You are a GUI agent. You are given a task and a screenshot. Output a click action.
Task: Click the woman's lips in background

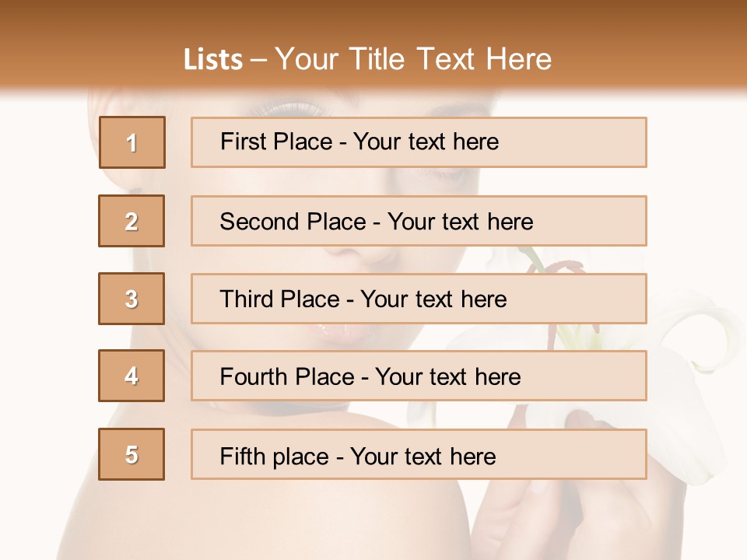click(x=340, y=333)
